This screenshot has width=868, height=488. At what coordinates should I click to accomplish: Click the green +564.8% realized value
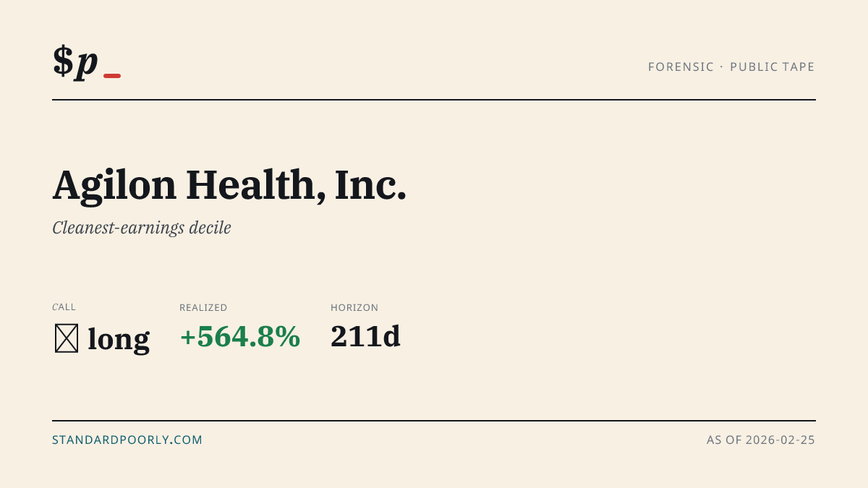pos(240,336)
